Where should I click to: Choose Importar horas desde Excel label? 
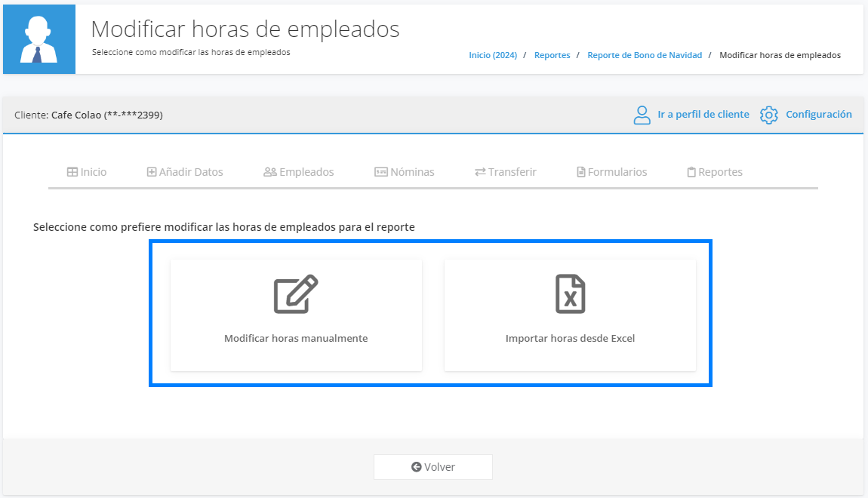pyautogui.click(x=570, y=338)
